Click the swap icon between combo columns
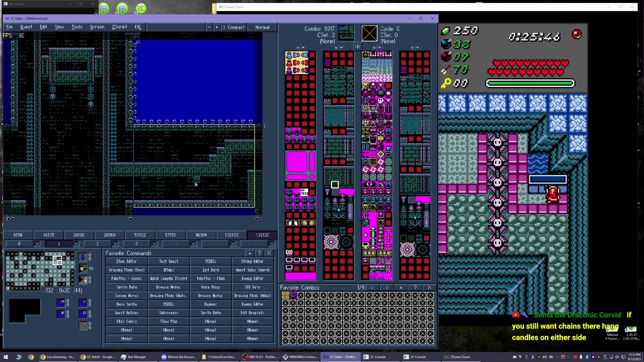Viewport: 644px width, 362px height. click(x=357, y=47)
